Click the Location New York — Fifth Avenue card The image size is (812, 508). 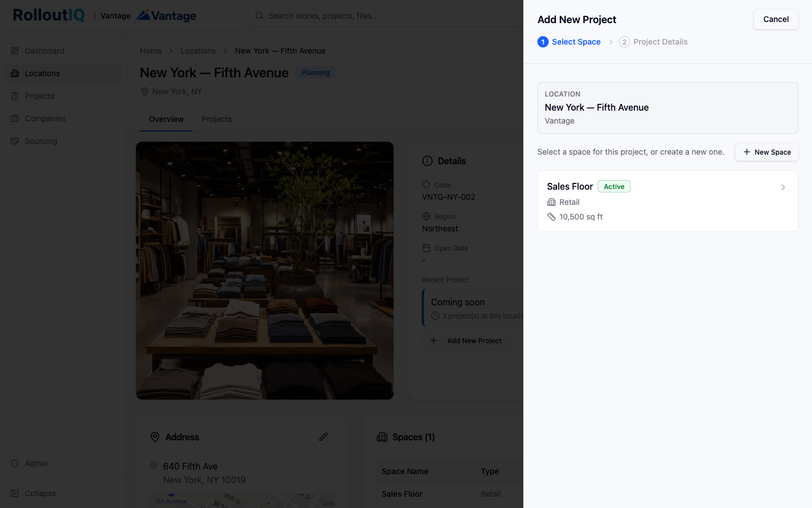[668, 108]
